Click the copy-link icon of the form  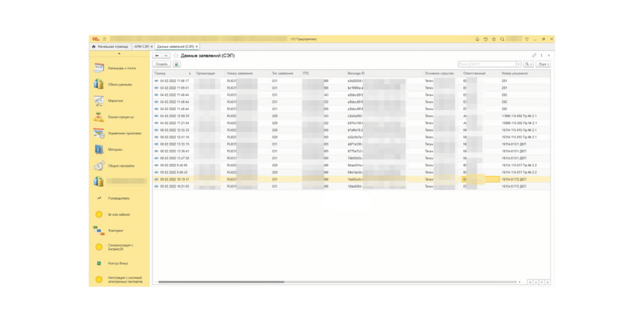click(x=534, y=56)
